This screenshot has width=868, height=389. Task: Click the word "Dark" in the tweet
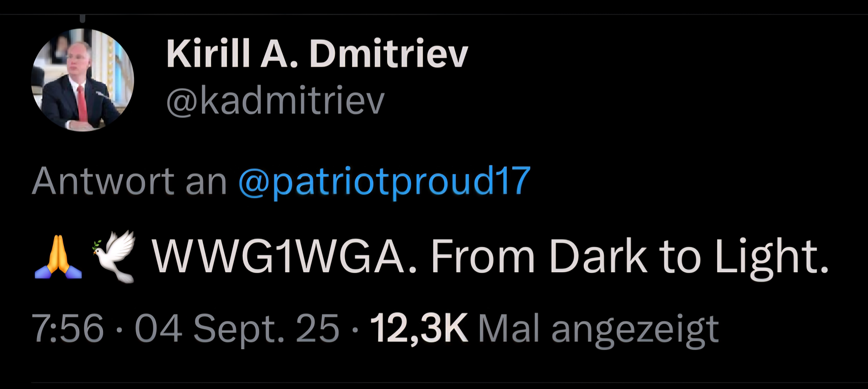point(598,256)
